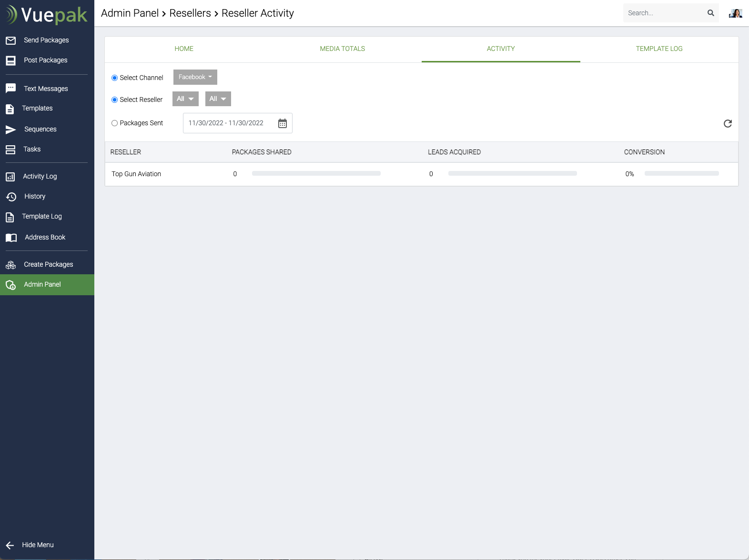The width and height of the screenshot is (749, 560).
Task: Open the Text Messages chat icon
Action: 10,89
